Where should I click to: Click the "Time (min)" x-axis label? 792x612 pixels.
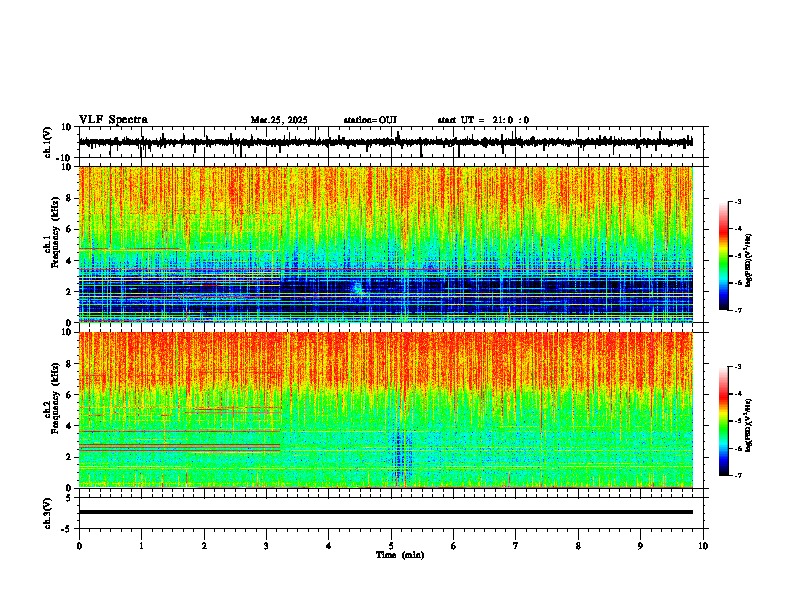coord(400,555)
